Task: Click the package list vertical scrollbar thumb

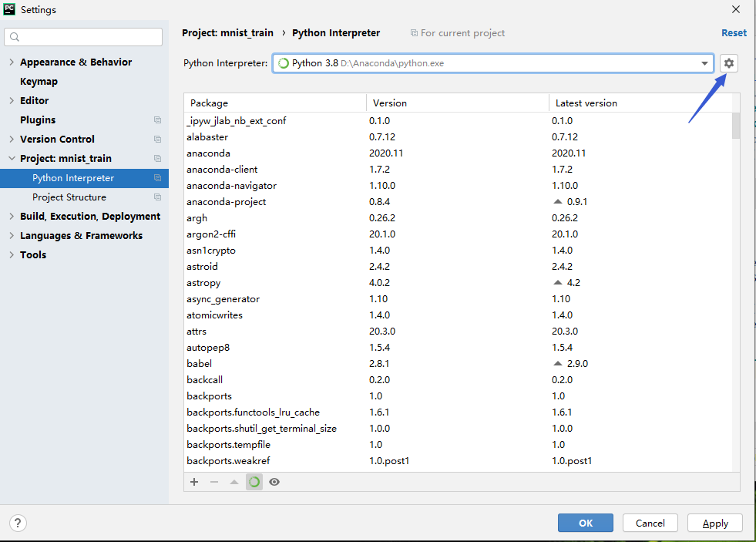Action: (736, 126)
